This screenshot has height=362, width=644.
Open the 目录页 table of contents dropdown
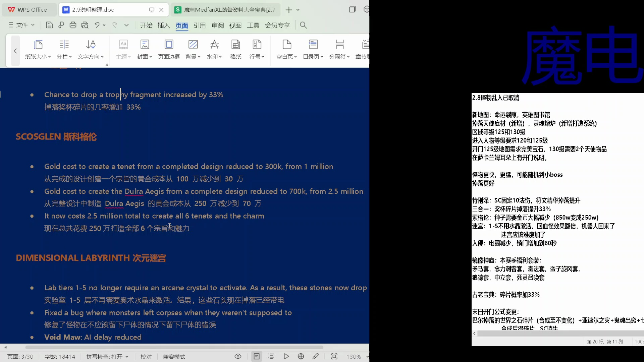(313, 50)
